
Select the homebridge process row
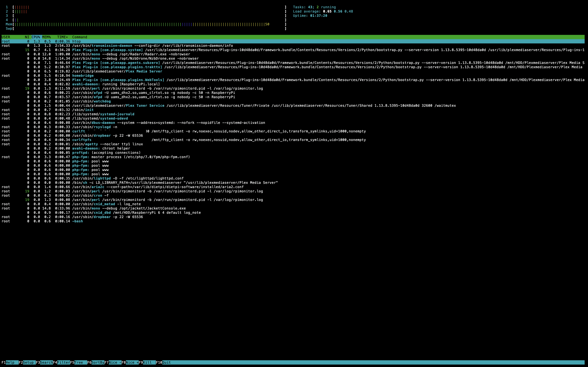pos(83,76)
